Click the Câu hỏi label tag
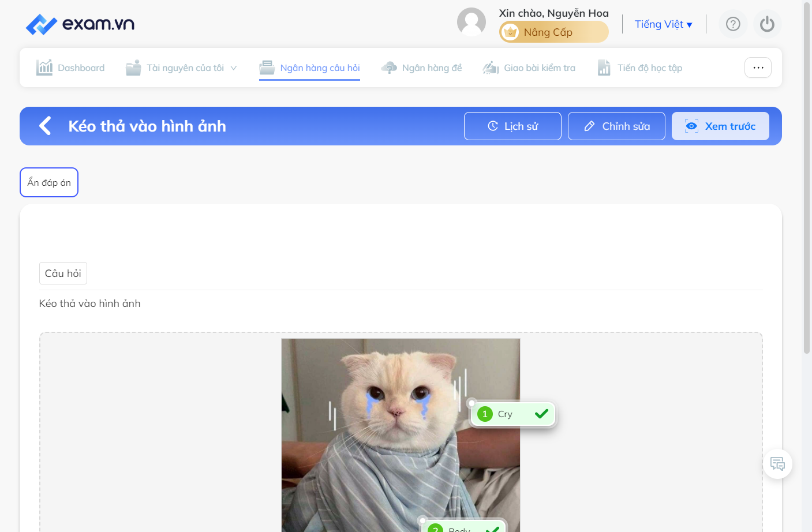Image resolution: width=812 pixels, height=532 pixels. pyautogui.click(x=63, y=274)
